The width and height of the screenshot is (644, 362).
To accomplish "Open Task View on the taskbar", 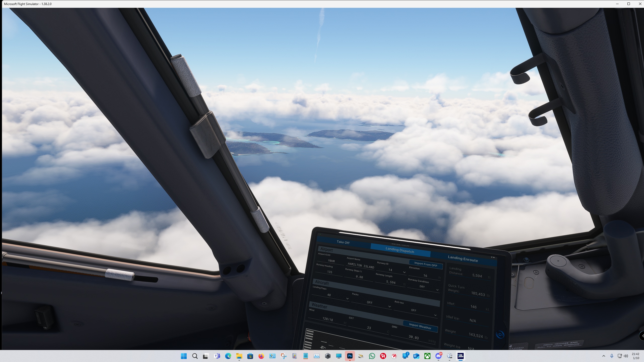I will 206,356.
